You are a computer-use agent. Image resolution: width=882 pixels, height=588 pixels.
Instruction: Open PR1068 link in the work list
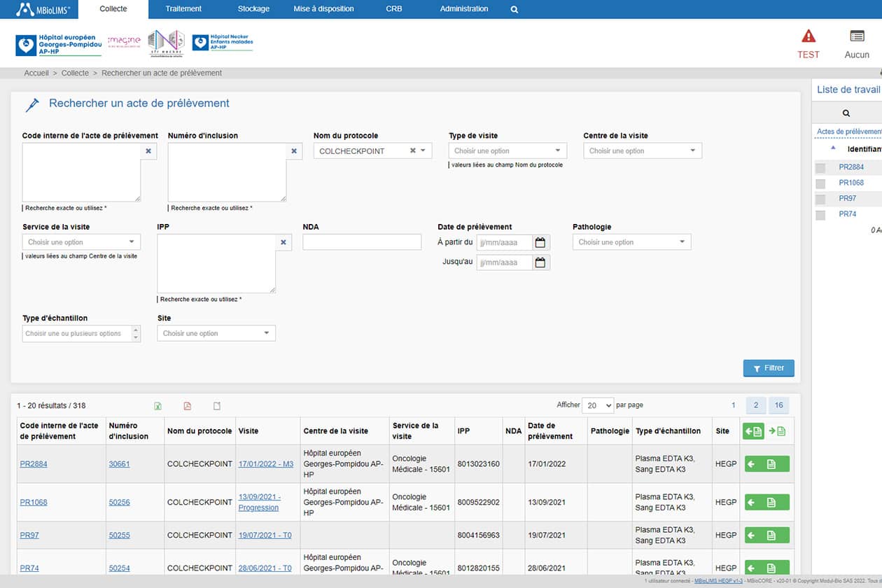[x=851, y=183]
